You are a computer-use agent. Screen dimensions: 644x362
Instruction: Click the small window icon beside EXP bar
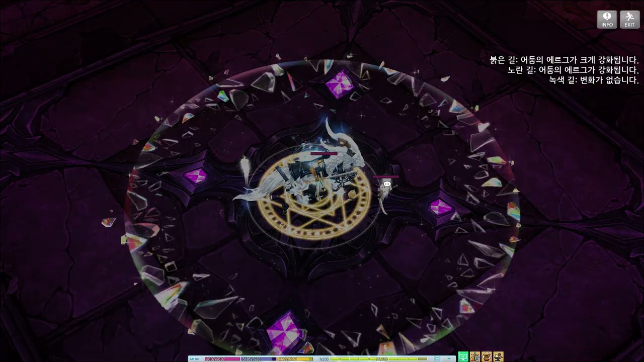(437, 359)
